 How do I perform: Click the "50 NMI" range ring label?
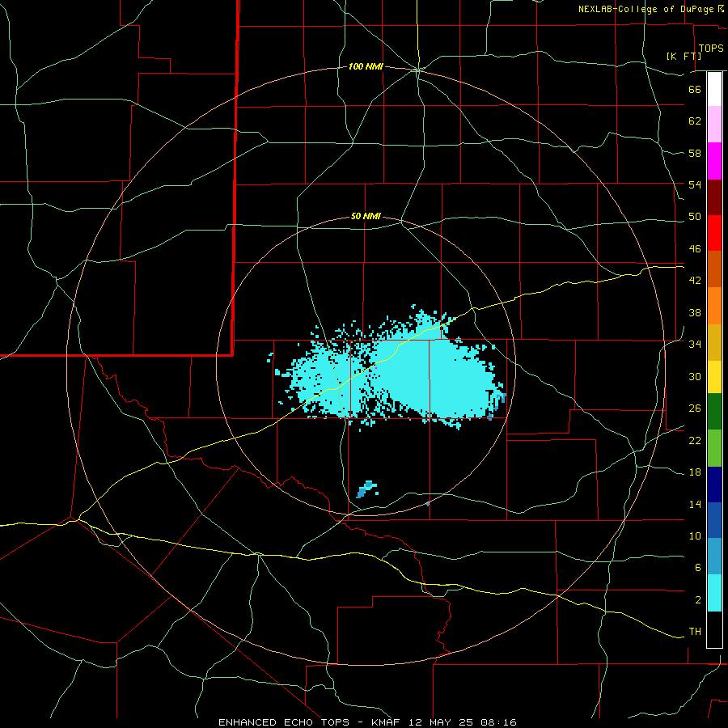[x=366, y=216]
